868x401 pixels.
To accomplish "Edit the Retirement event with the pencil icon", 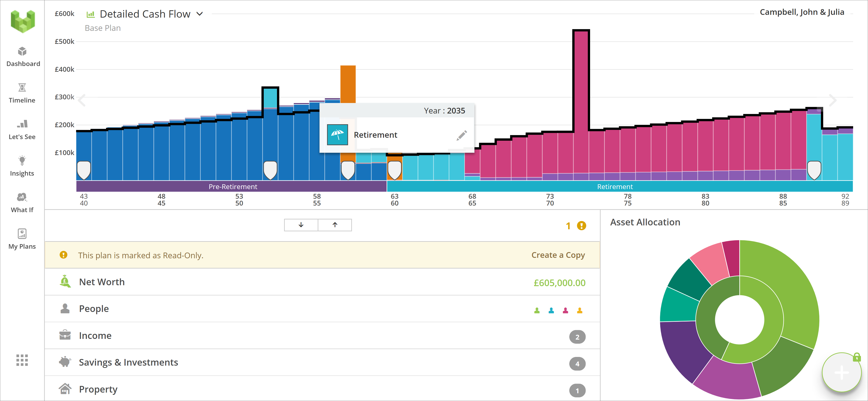I will click(462, 135).
